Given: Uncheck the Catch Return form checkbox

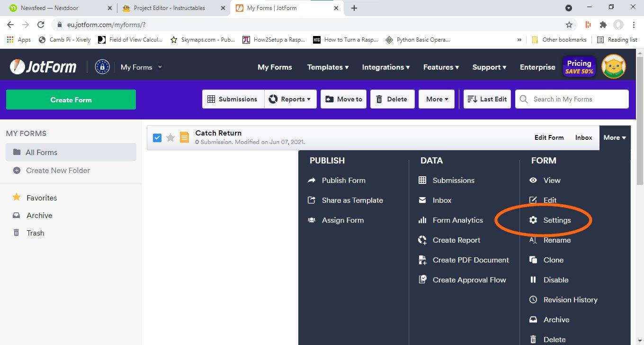Looking at the screenshot, I should point(157,137).
